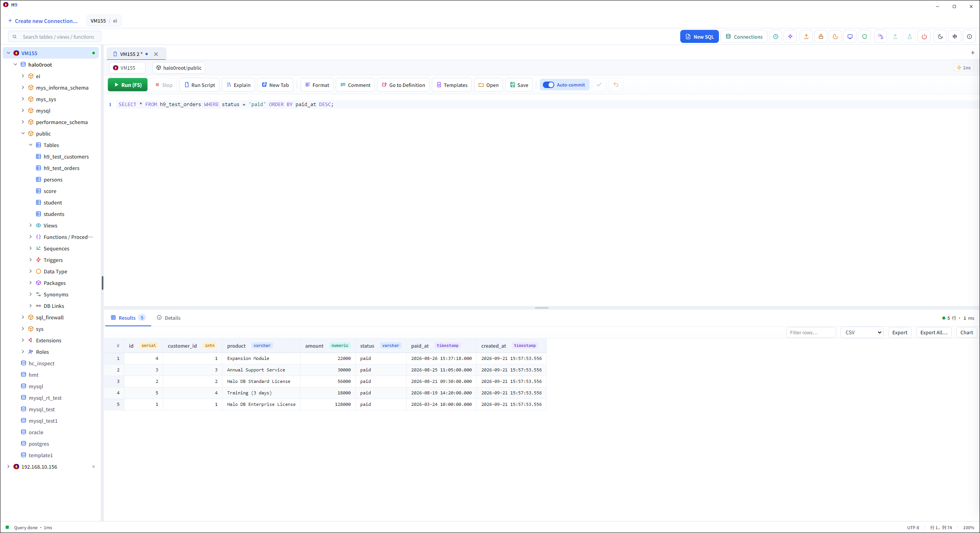Viewport: 980px width, 533px height.
Task: Open the CSV export format dropdown
Action: point(862,332)
